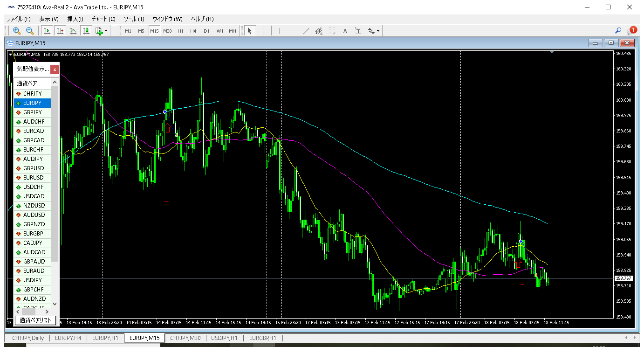Open the ファイル (F) menu

[x=19, y=19]
